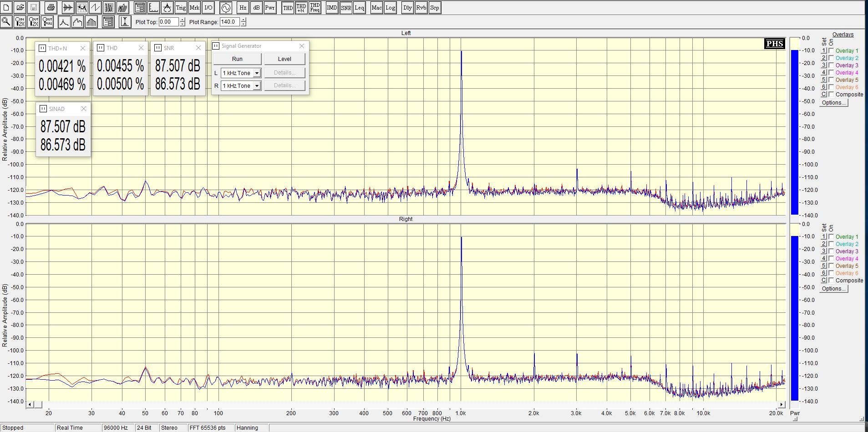Click the horizontal scrollbar right arrow
This screenshot has height=432, width=868.
pyautogui.click(x=782, y=405)
